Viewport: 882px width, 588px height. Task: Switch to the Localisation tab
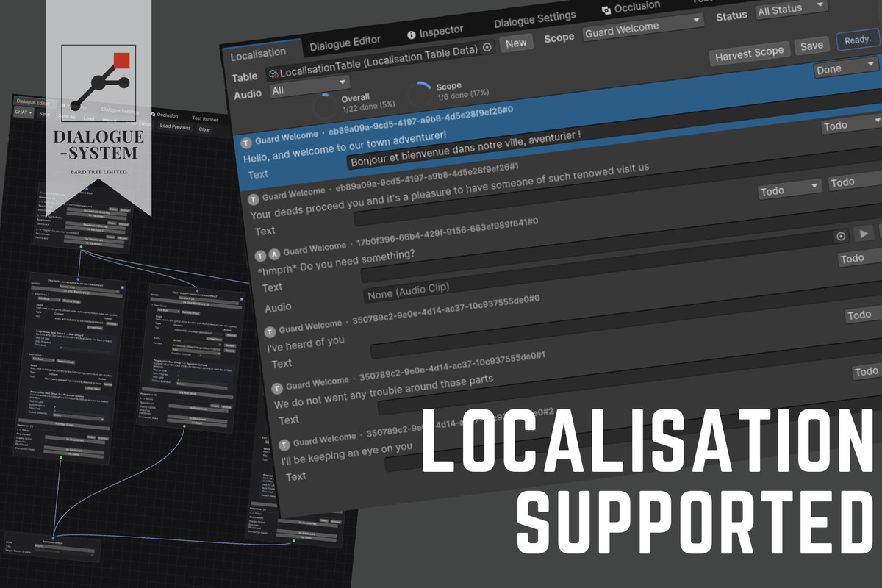[258, 54]
